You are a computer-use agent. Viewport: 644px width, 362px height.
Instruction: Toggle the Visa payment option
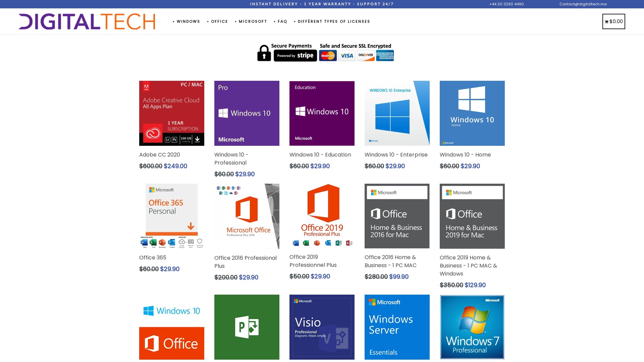tap(346, 55)
